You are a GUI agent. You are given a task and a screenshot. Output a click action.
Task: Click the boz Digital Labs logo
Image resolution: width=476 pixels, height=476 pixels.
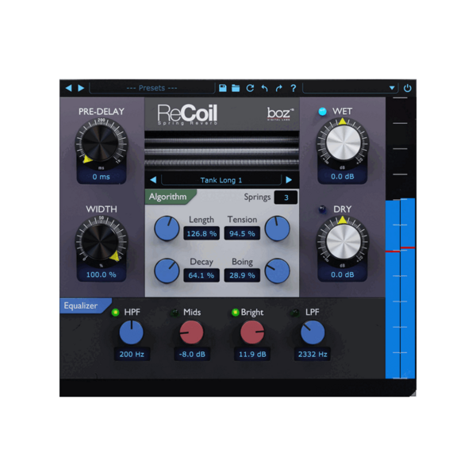point(280,114)
